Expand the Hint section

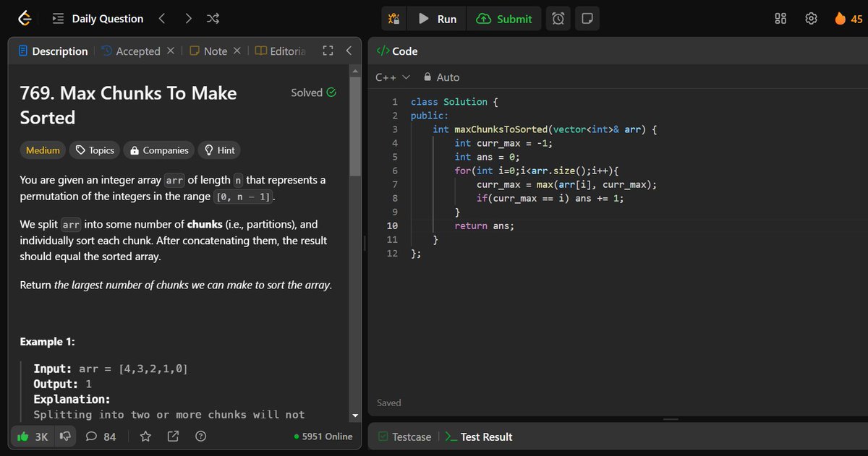click(x=218, y=150)
